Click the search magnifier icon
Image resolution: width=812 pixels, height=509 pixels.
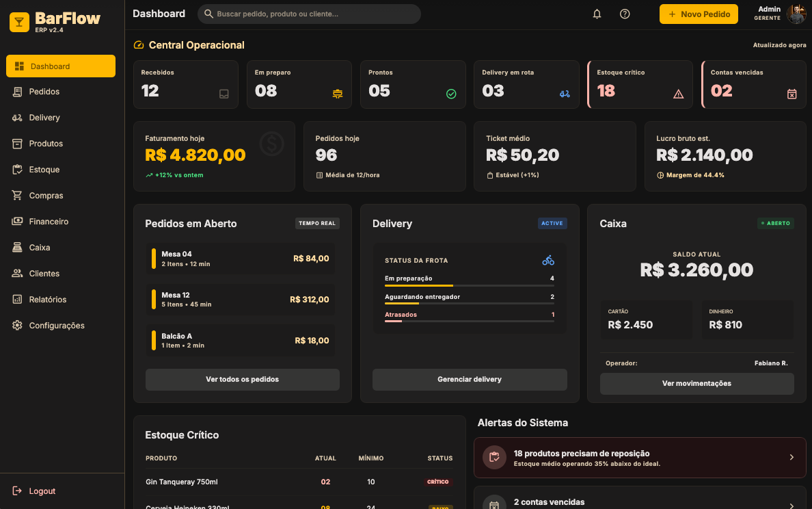point(208,14)
